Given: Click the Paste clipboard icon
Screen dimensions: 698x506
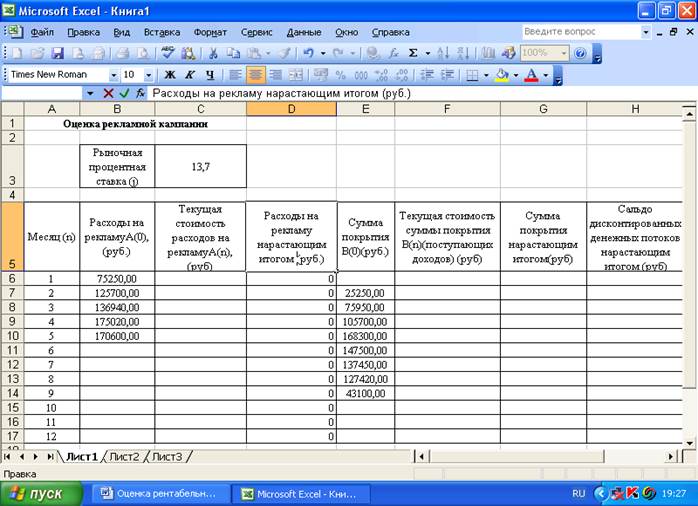Looking at the screenshot, I should (254, 53).
